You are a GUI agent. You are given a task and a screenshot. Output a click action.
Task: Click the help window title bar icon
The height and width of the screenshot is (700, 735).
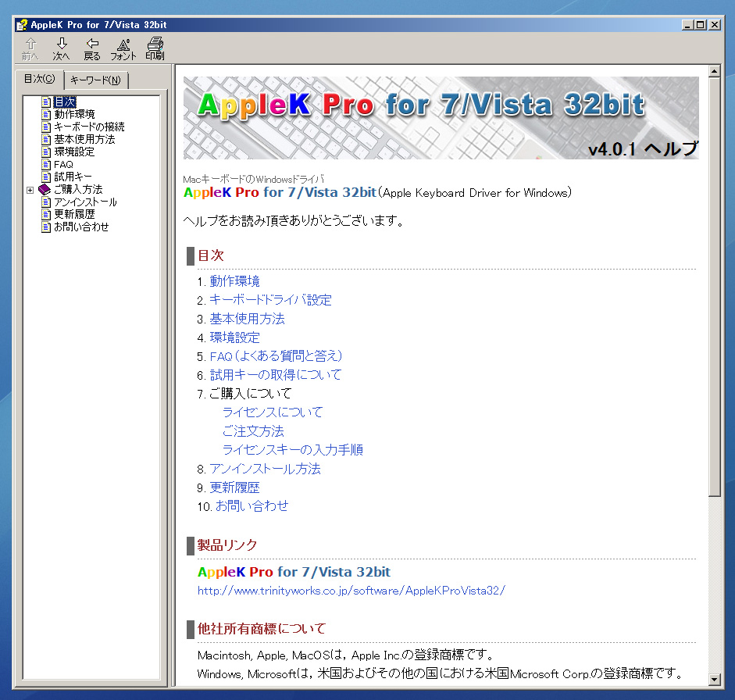(21, 25)
